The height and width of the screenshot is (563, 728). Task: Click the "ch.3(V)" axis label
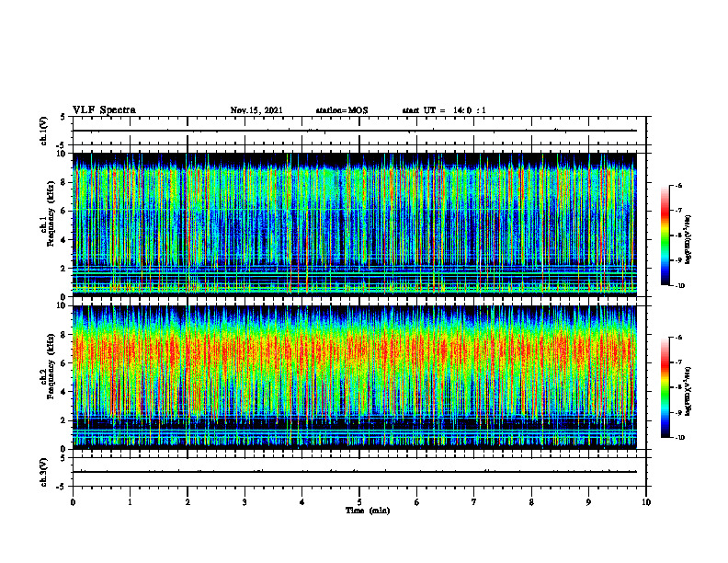[x=44, y=472]
